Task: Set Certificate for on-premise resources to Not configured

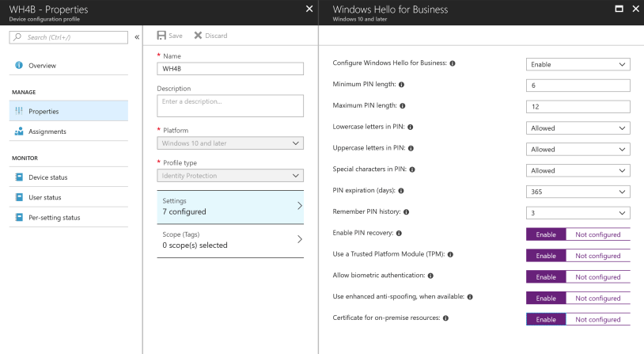Action: [x=597, y=319]
